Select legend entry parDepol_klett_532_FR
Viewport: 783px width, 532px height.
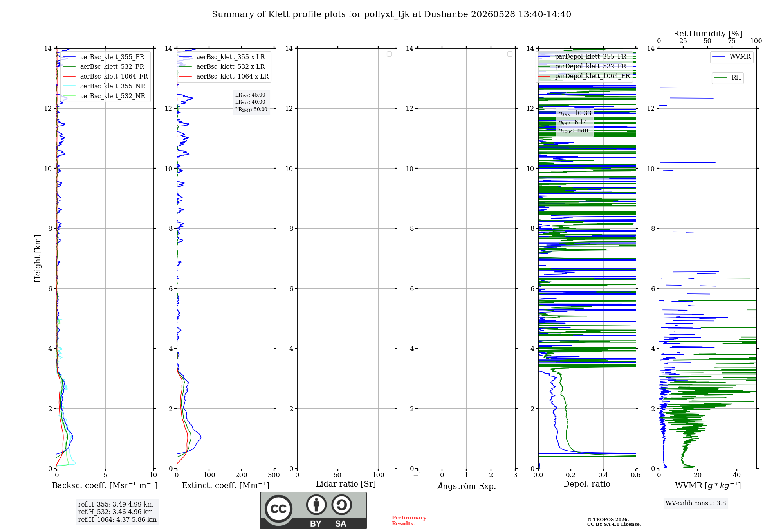click(583, 66)
